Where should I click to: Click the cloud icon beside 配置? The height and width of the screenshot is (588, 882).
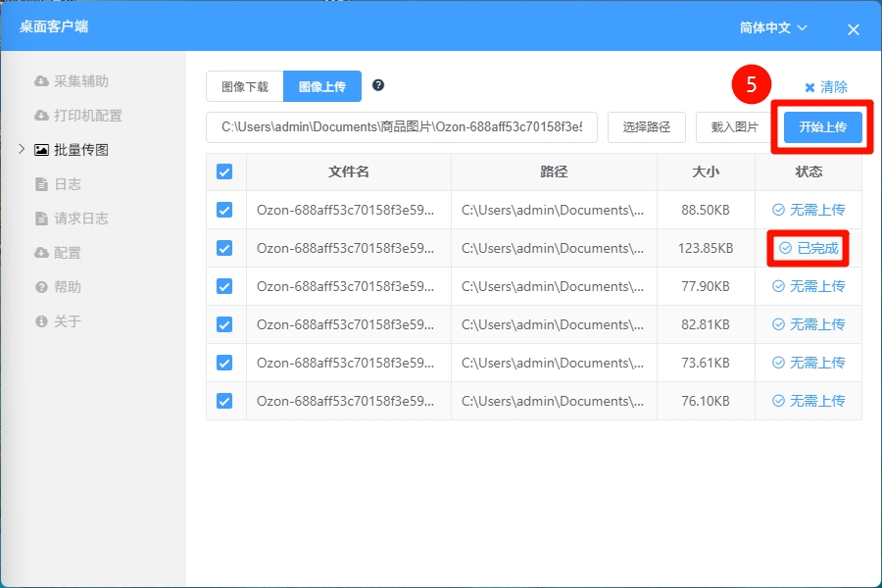[41, 253]
